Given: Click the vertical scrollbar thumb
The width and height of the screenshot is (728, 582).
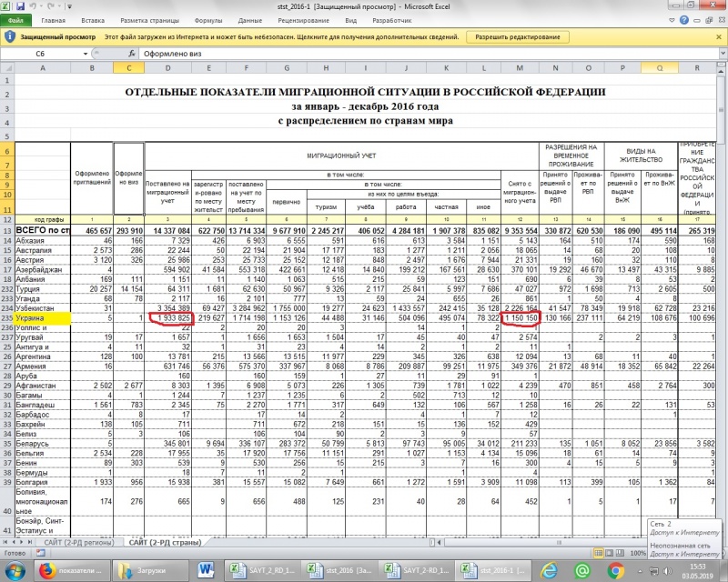Looking at the screenshot, I should [722, 110].
